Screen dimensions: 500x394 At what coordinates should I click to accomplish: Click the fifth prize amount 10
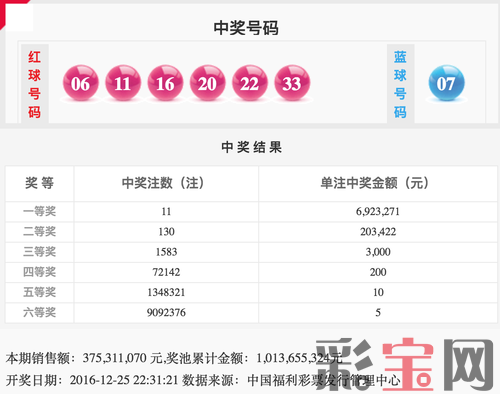[378, 292]
